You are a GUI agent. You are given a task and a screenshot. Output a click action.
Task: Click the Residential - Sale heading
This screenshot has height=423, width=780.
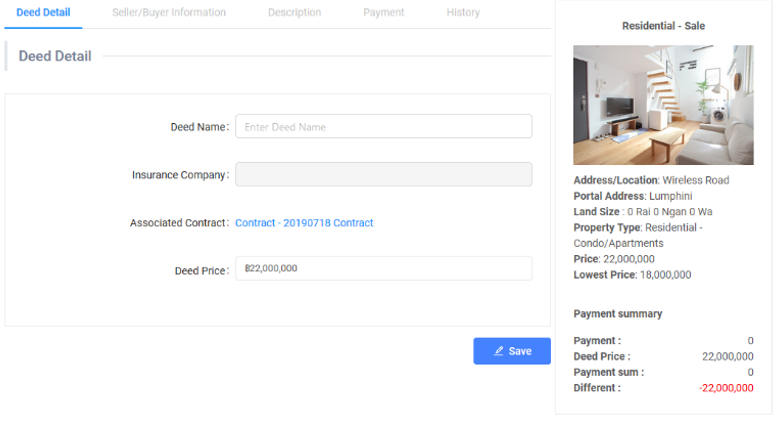point(663,26)
